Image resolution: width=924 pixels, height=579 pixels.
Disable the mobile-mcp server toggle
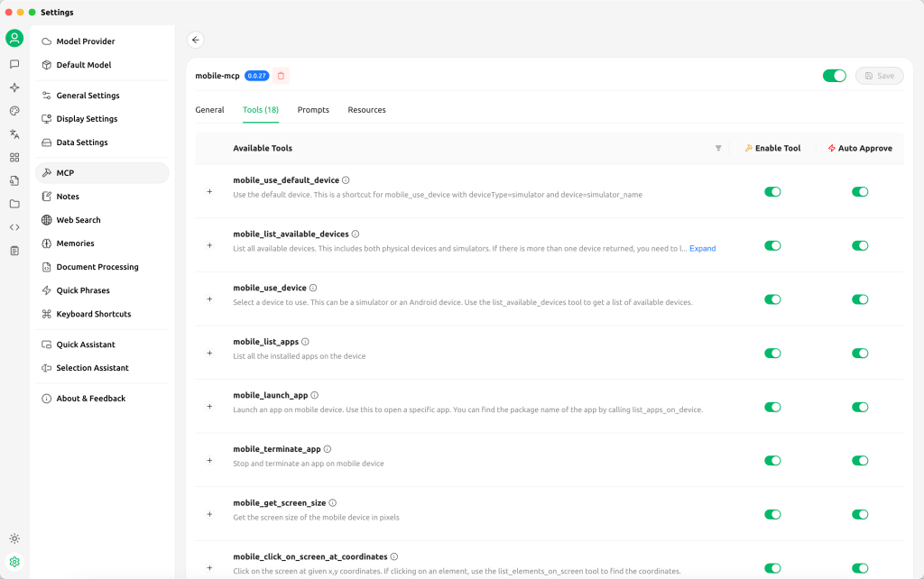tap(834, 76)
